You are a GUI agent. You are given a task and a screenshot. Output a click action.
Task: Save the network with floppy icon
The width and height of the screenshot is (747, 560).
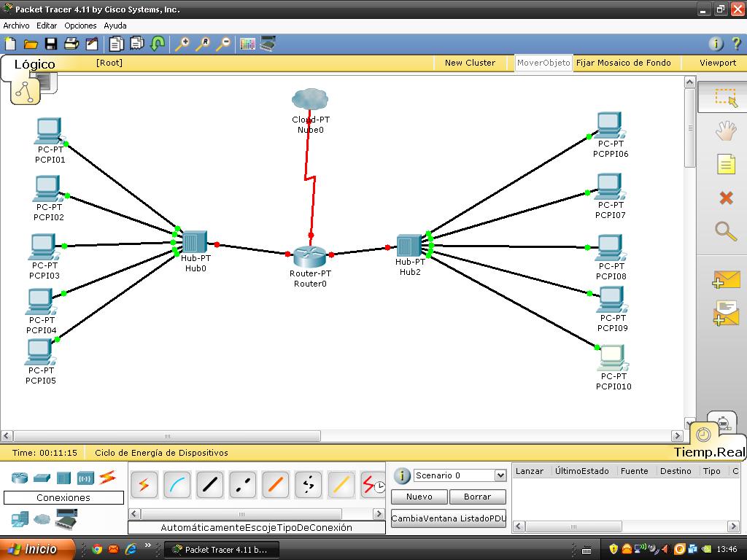pyautogui.click(x=51, y=44)
